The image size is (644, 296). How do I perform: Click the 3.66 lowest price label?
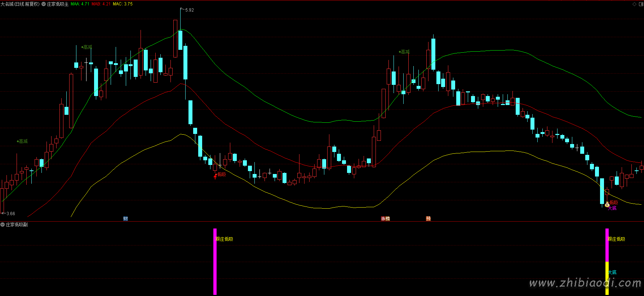click(11, 214)
